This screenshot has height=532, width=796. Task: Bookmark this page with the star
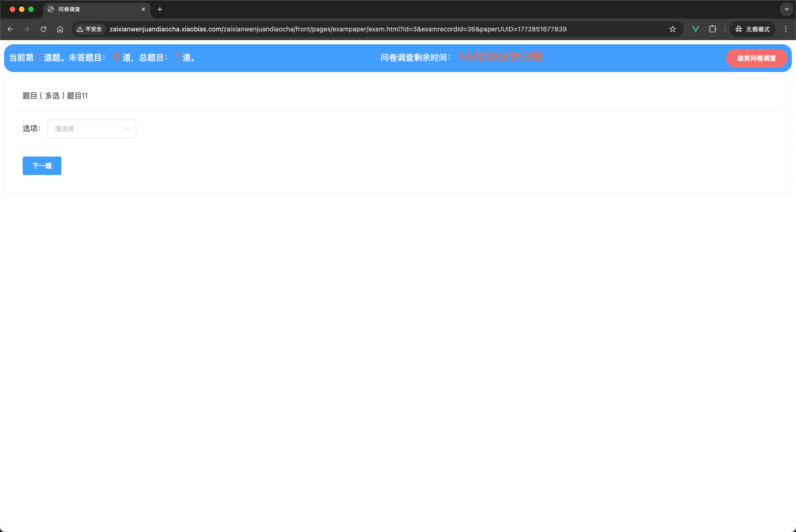(673, 29)
